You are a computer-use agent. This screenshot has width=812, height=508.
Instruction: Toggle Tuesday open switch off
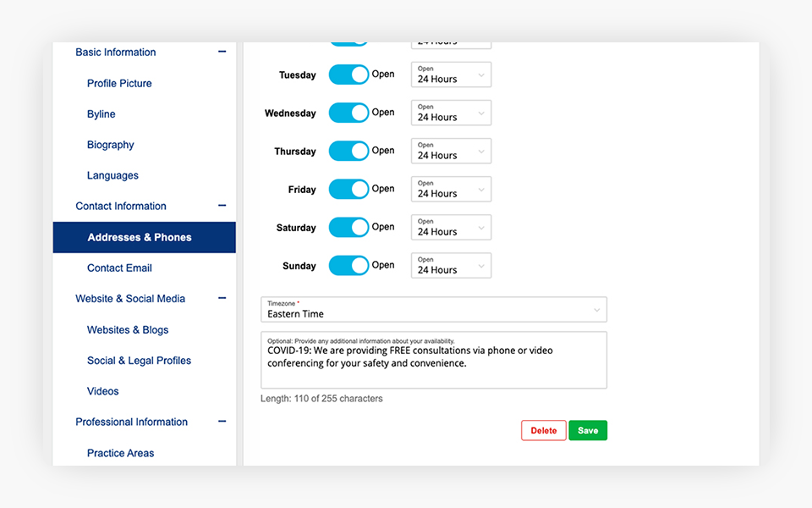348,75
